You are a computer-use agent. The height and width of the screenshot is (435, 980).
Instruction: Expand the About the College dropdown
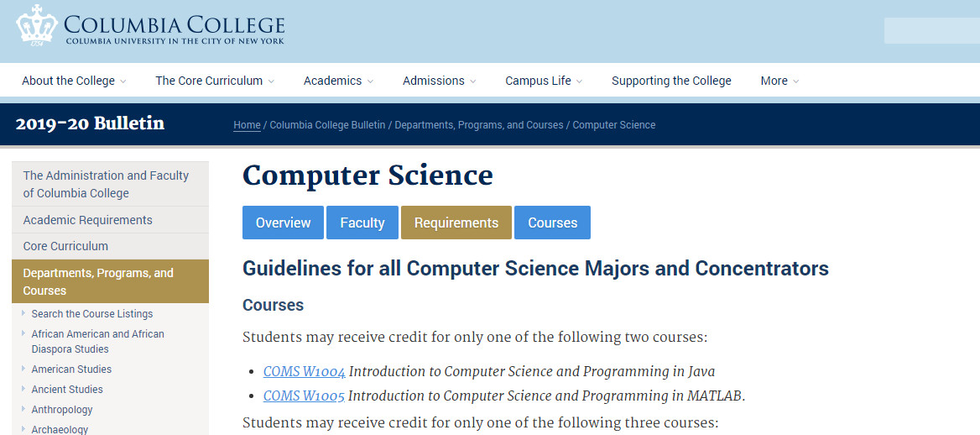(74, 81)
